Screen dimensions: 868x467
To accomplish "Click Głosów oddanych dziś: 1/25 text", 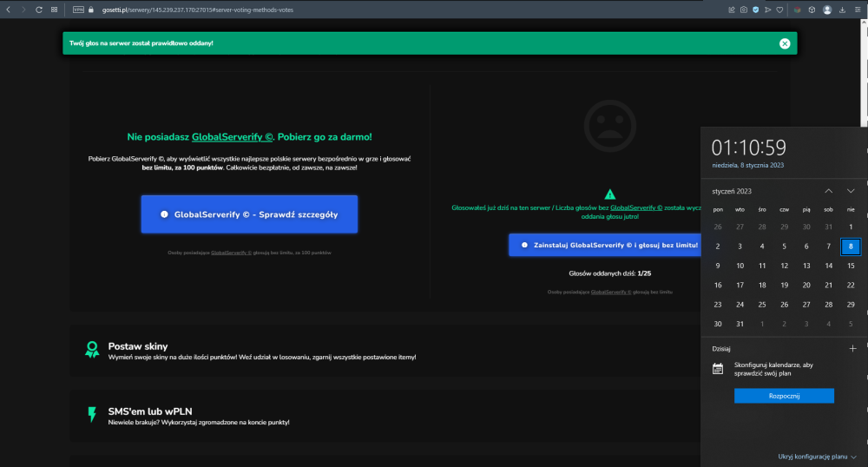I will (609, 273).
